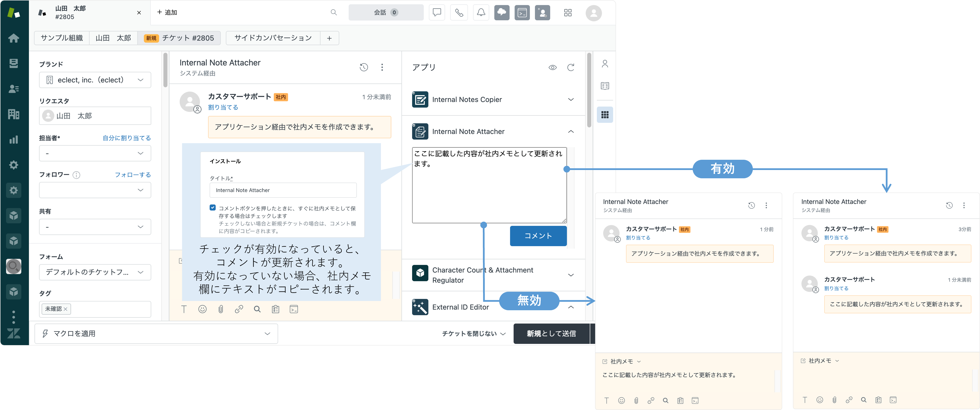Select the チケット #2805 tab
This screenshot has height=410, width=980.
click(x=179, y=38)
